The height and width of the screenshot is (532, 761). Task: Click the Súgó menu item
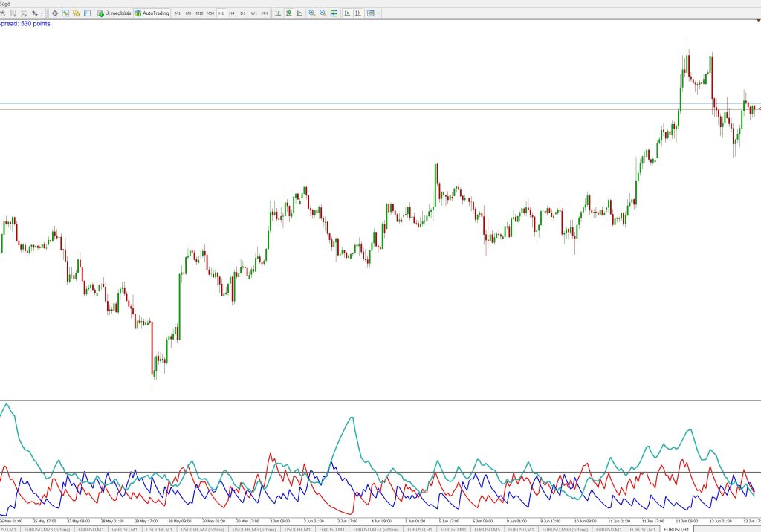point(4,4)
